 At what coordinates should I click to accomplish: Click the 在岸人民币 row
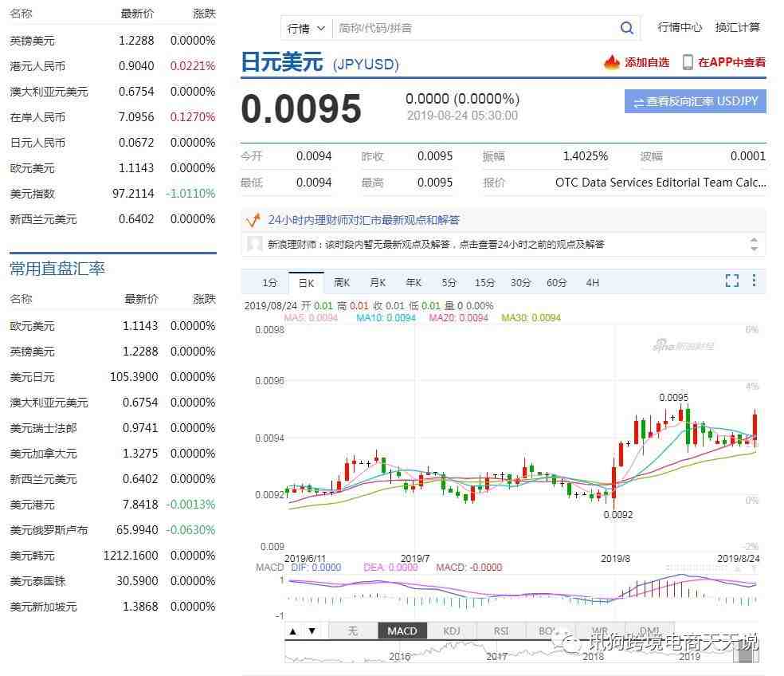coord(112,117)
